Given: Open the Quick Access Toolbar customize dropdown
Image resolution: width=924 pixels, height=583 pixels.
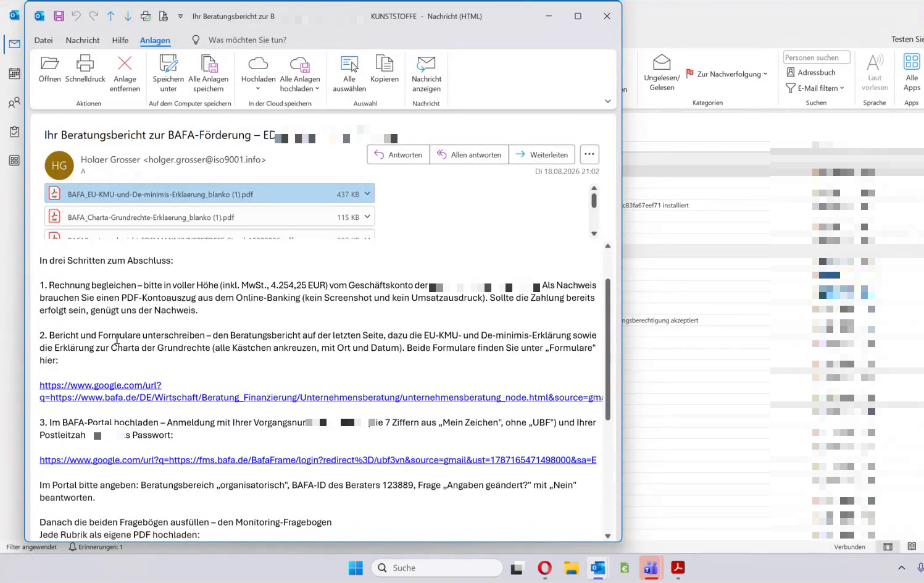Looking at the screenshot, I should point(180,16).
